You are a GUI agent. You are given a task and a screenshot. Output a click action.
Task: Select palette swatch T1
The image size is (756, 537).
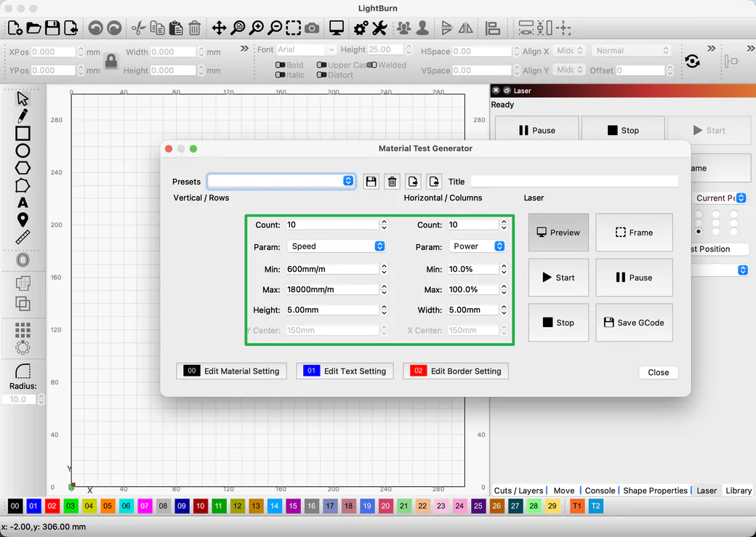[x=576, y=506]
